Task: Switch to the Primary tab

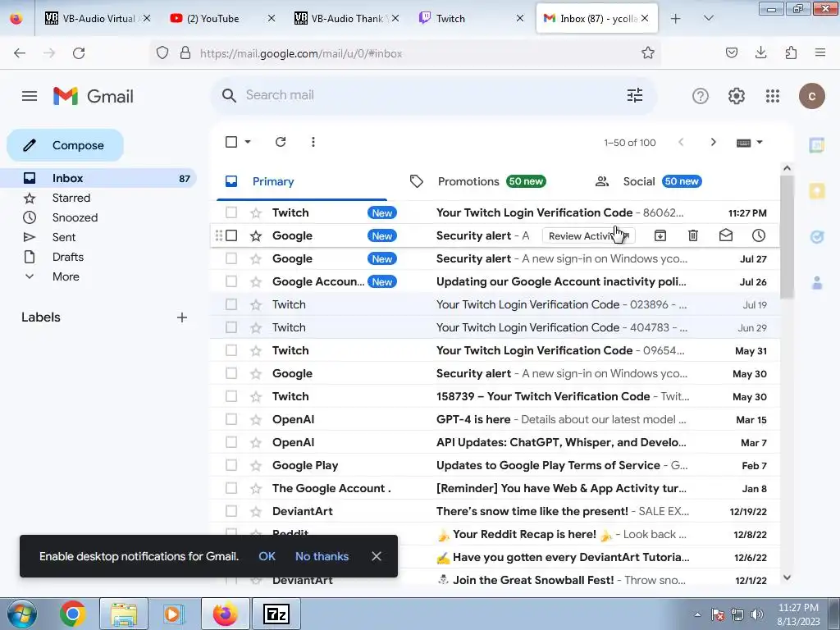Action: click(301, 181)
